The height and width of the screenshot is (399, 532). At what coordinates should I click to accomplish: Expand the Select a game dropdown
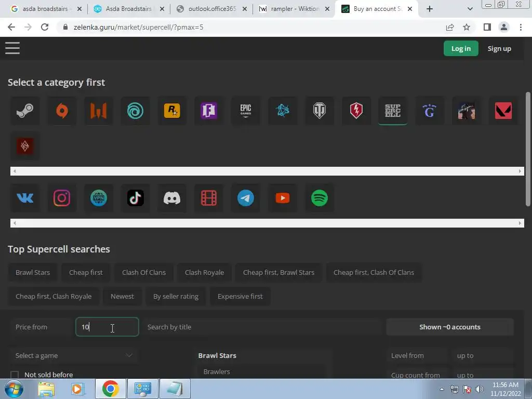[x=74, y=355]
